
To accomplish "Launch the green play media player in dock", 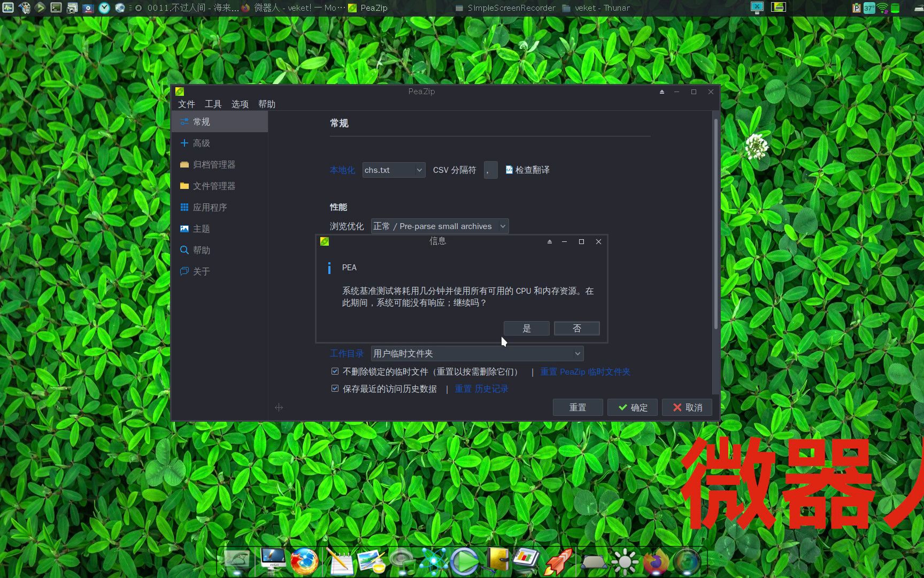I will click(x=464, y=562).
